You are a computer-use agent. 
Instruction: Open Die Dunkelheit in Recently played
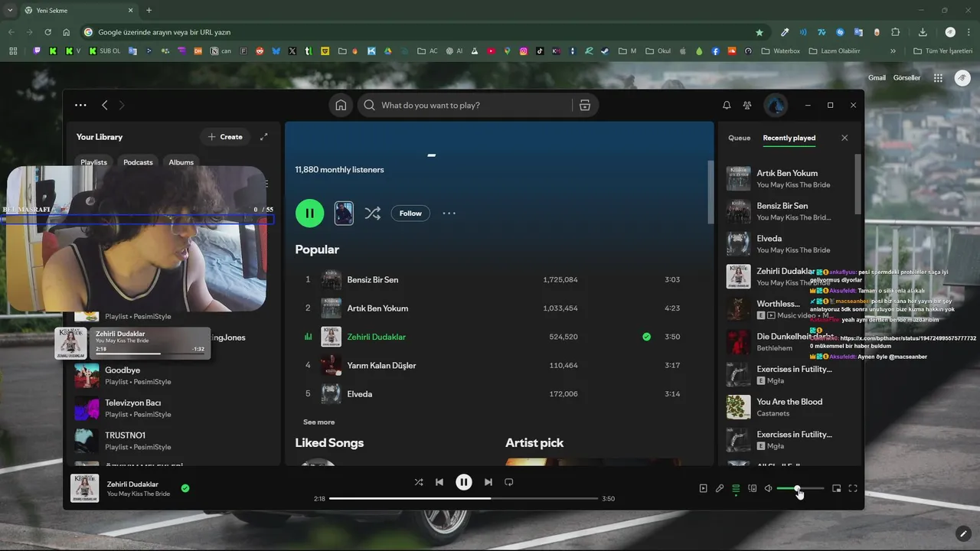pyautogui.click(x=787, y=342)
